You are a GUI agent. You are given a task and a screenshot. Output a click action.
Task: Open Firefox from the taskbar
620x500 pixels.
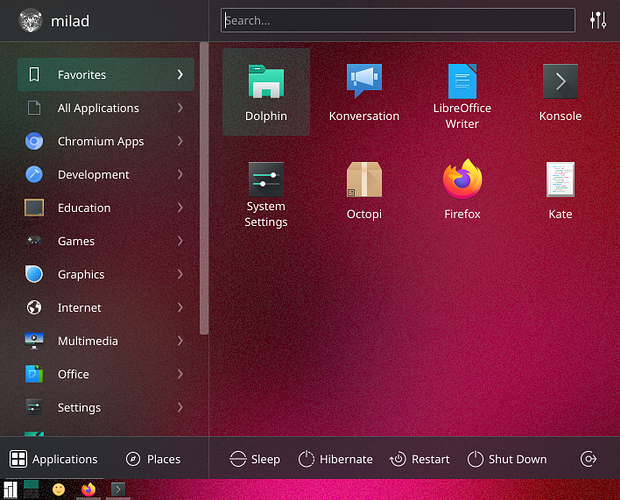tap(88, 490)
